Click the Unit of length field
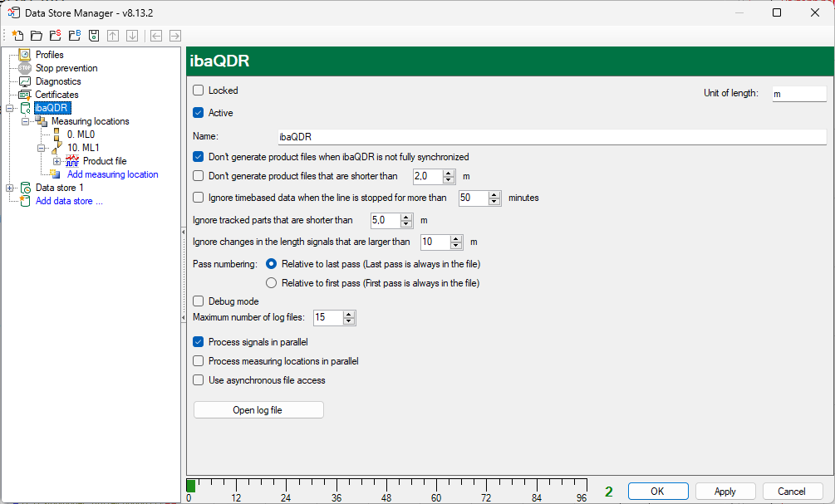The height and width of the screenshot is (504, 835). pos(799,94)
